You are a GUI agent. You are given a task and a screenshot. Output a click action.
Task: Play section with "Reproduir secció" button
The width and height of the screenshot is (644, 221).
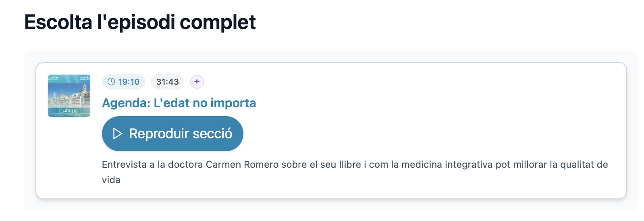point(172,133)
